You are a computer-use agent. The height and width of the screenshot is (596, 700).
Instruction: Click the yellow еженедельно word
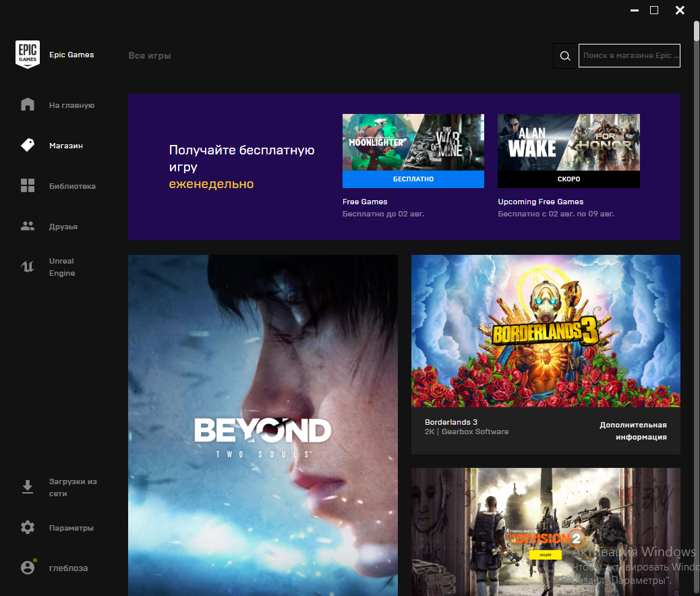tap(211, 184)
